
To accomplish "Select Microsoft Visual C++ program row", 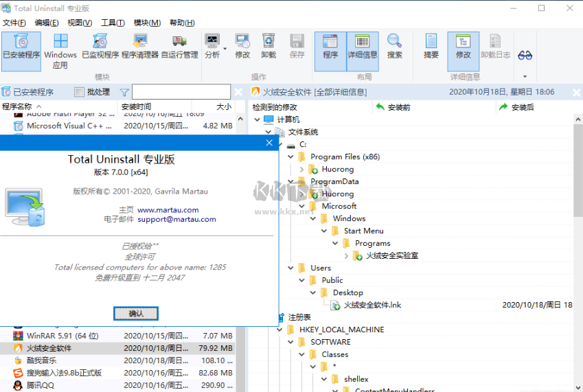I will [117, 126].
